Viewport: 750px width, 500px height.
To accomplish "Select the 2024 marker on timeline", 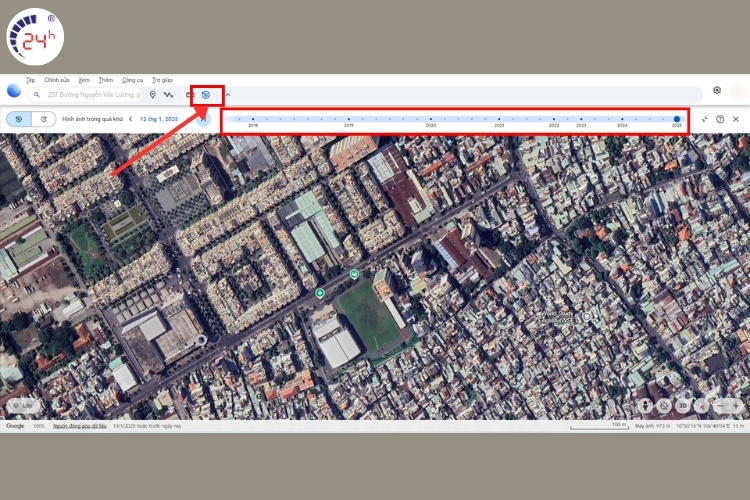I will tap(622, 119).
